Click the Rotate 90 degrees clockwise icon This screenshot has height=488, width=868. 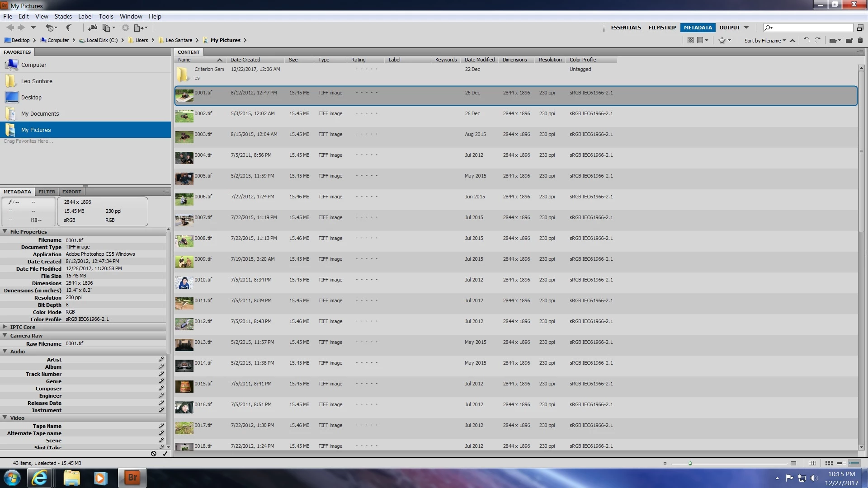click(x=817, y=41)
